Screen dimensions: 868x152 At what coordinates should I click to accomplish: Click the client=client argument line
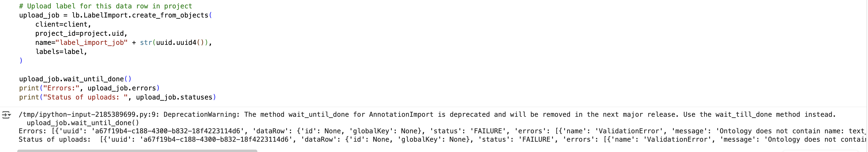point(63,24)
